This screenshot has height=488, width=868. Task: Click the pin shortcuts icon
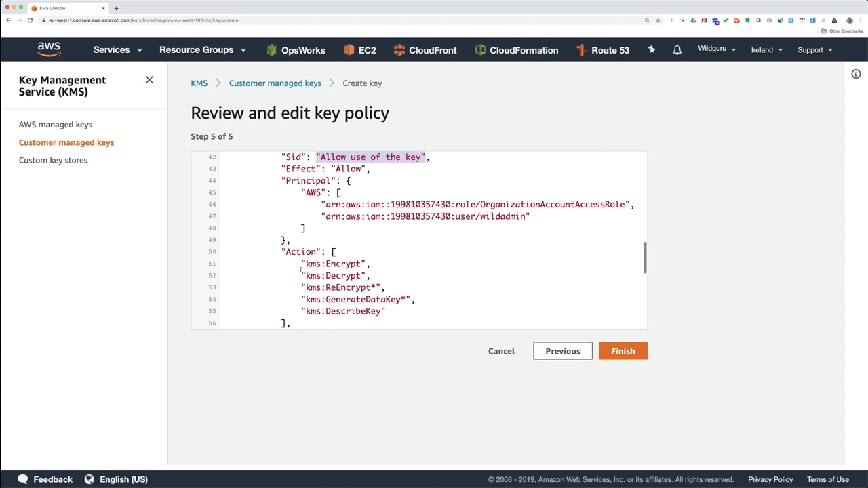652,49
